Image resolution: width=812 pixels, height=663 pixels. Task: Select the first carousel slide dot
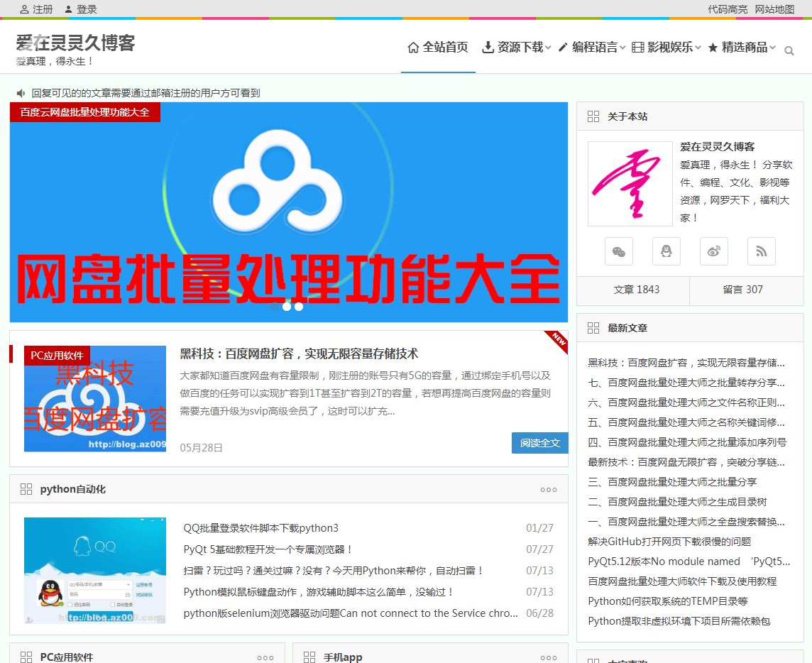pos(275,307)
